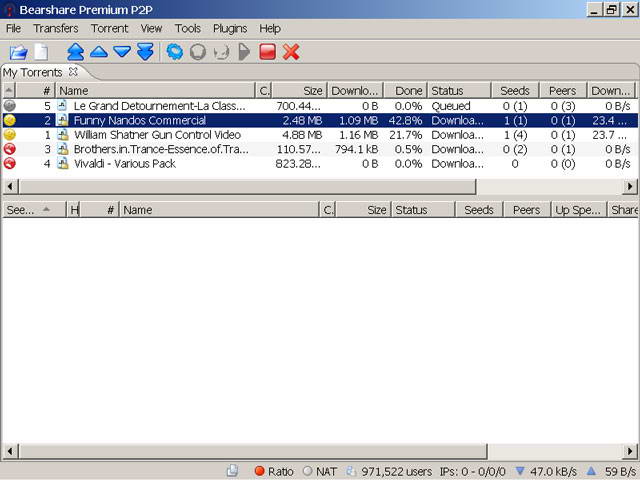Image resolution: width=640 pixels, height=480 pixels.
Task: Click the 971,522 users status text
Action: click(396, 471)
